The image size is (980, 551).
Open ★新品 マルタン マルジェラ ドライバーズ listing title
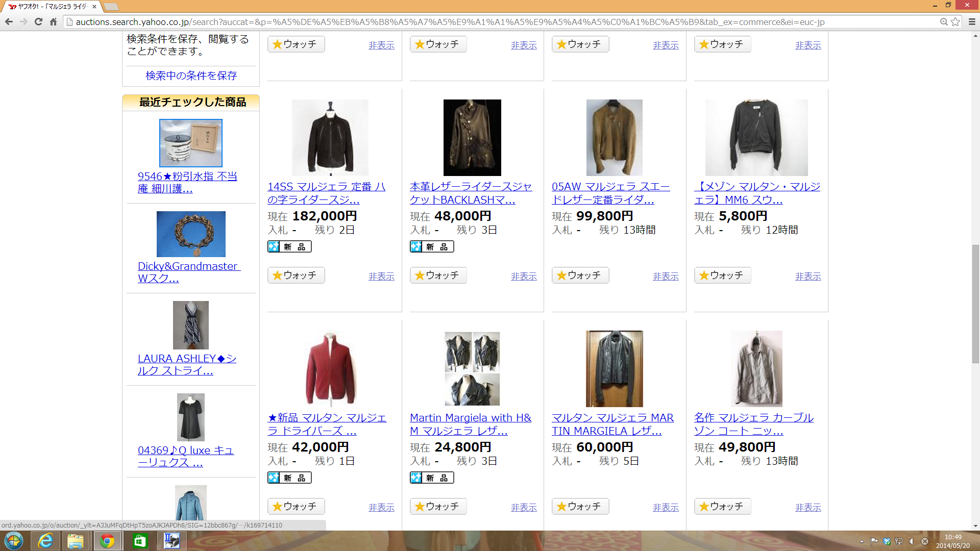point(327,424)
